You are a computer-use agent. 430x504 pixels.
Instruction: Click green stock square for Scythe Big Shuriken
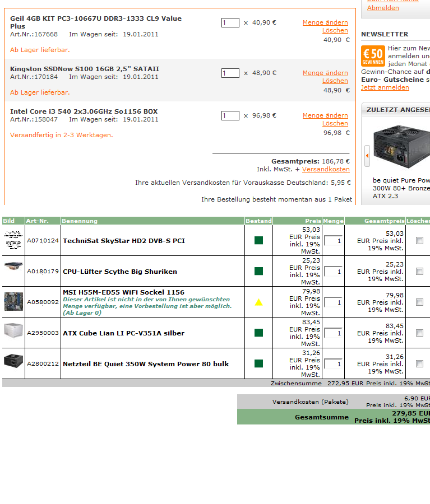(258, 271)
